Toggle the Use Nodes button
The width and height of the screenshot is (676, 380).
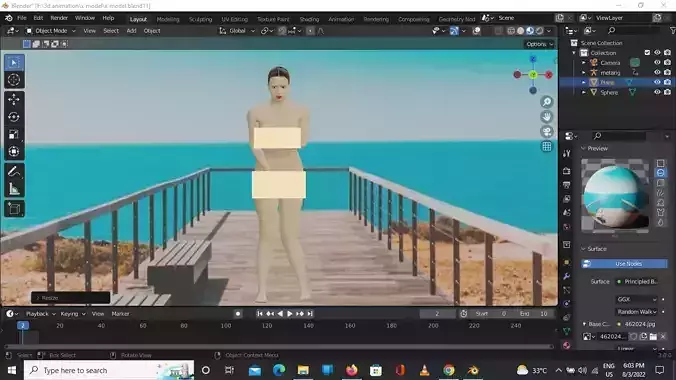pos(624,264)
